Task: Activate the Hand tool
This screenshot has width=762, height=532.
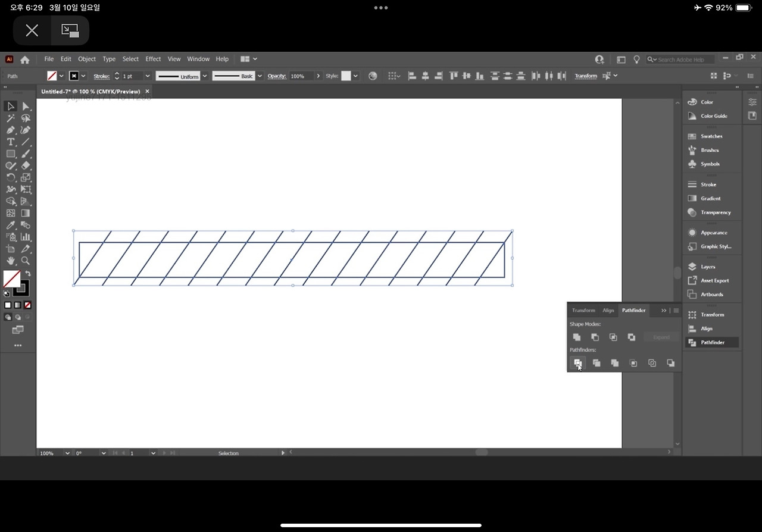Action: 11,261
